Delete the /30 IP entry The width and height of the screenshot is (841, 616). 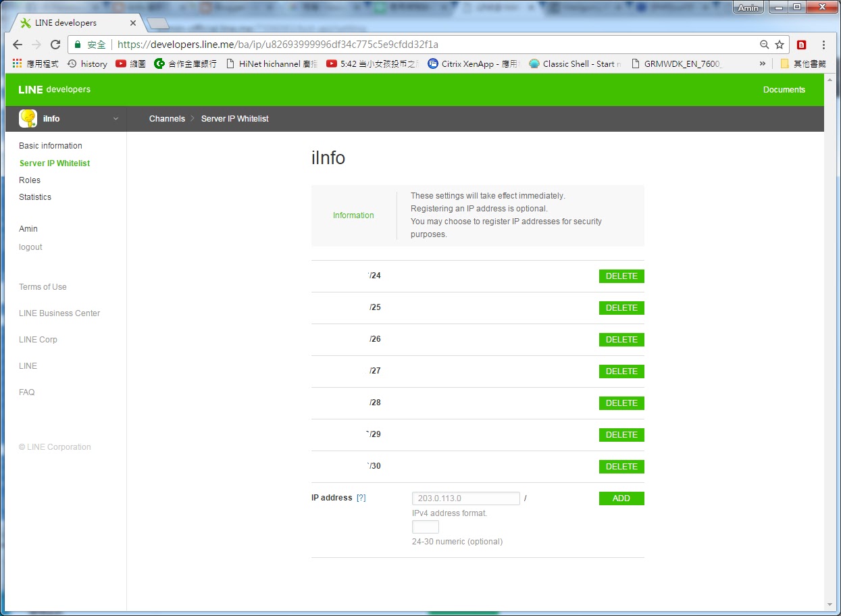621,467
